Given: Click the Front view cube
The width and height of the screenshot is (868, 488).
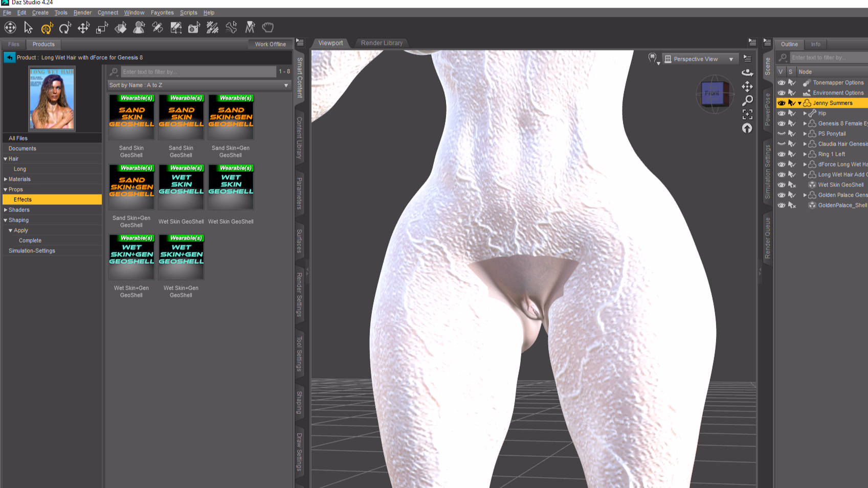Looking at the screenshot, I should point(713,94).
